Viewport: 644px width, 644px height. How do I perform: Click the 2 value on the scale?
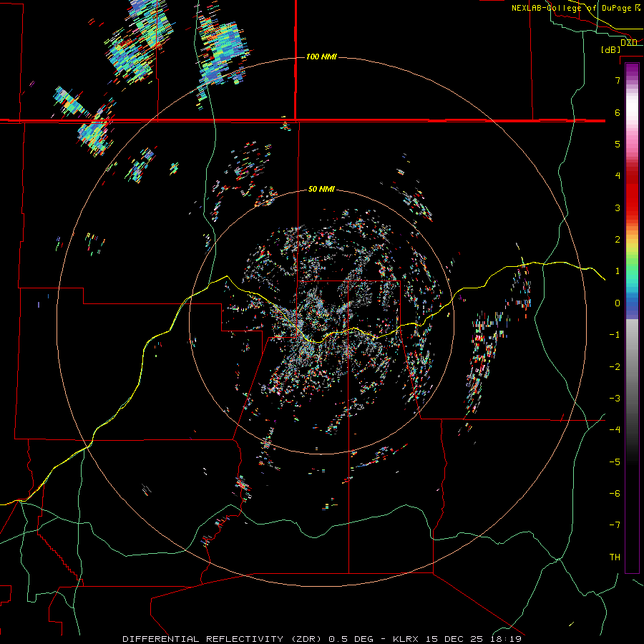(x=618, y=240)
